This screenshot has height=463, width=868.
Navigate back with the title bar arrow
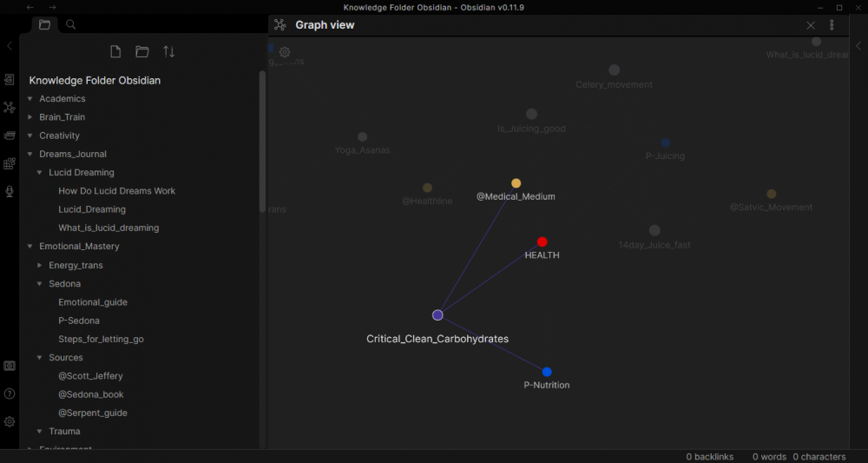tap(30, 7)
